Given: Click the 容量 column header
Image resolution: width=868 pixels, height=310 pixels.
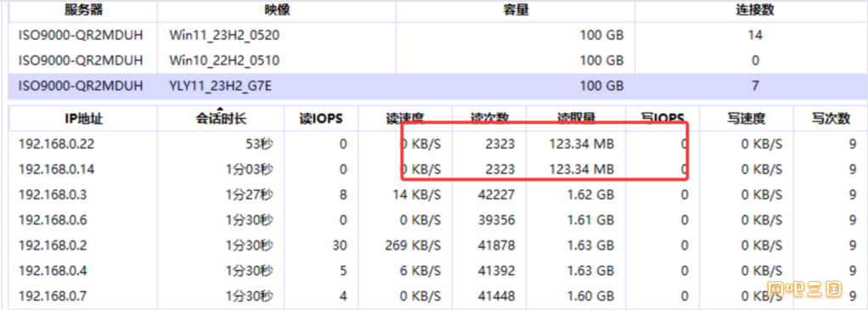Looking at the screenshot, I should [516, 10].
